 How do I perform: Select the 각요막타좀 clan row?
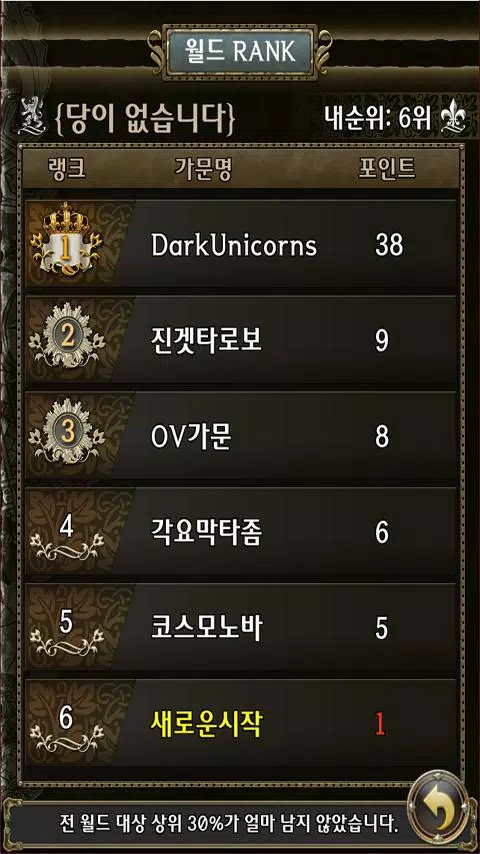pos(241,532)
